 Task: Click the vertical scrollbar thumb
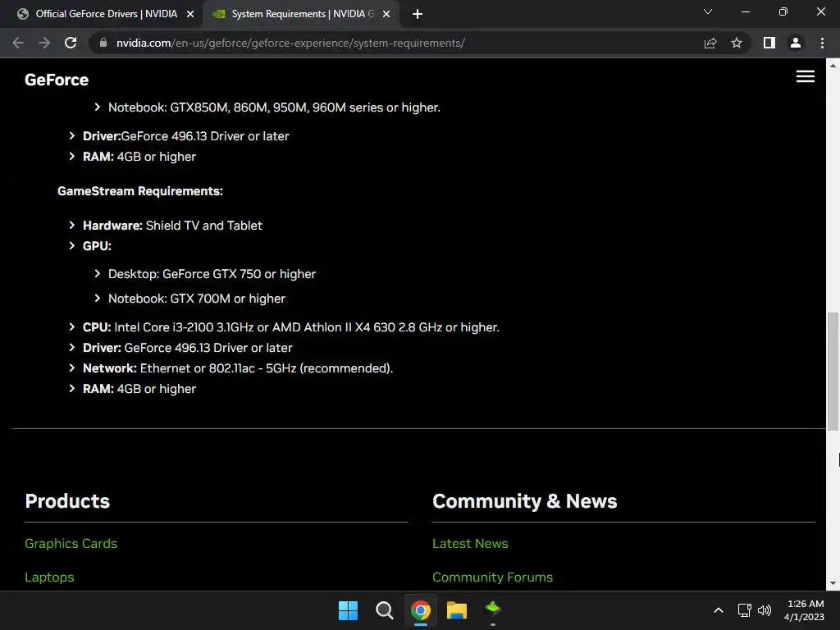point(833,371)
